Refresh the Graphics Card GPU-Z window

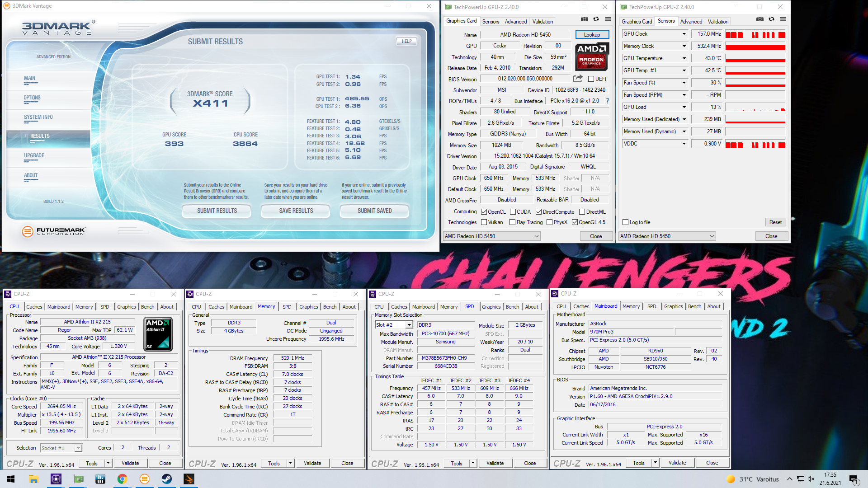(596, 19)
